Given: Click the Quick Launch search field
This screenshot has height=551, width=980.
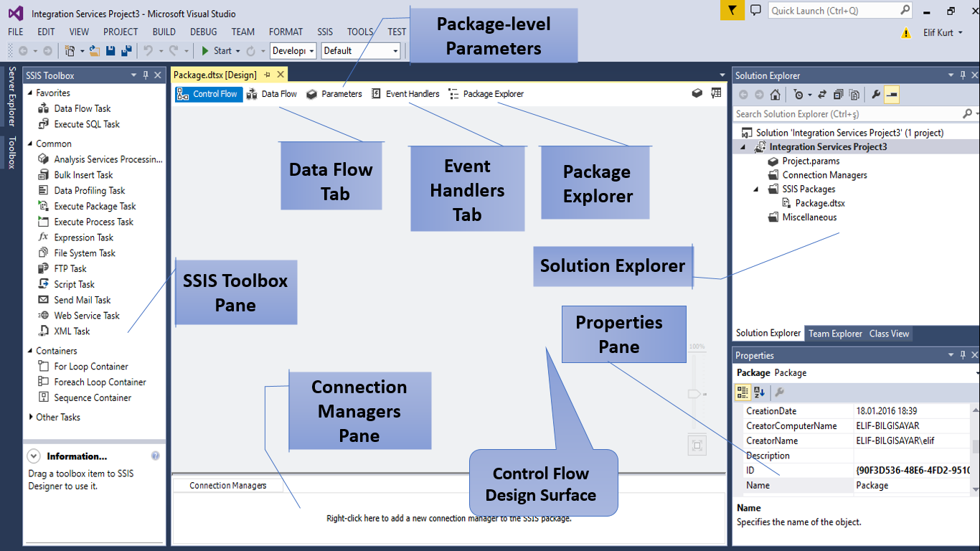Looking at the screenshot, I should coord(841,10).
